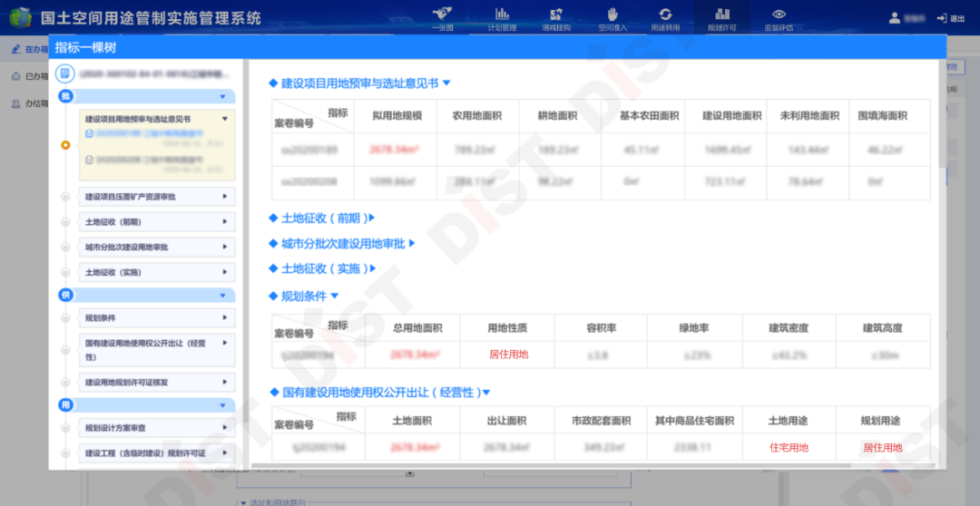980x506 pixels.
Task: Click the document icon atop the indicator tree
Action: pyautogui.click(x=65, y=74)
